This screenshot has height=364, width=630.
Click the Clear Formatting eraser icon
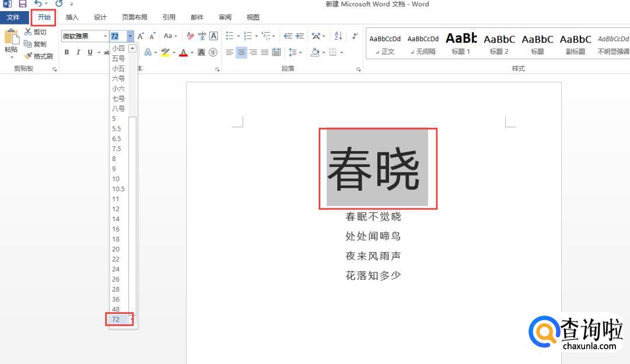pyautogui.click(x=190, y=36)
